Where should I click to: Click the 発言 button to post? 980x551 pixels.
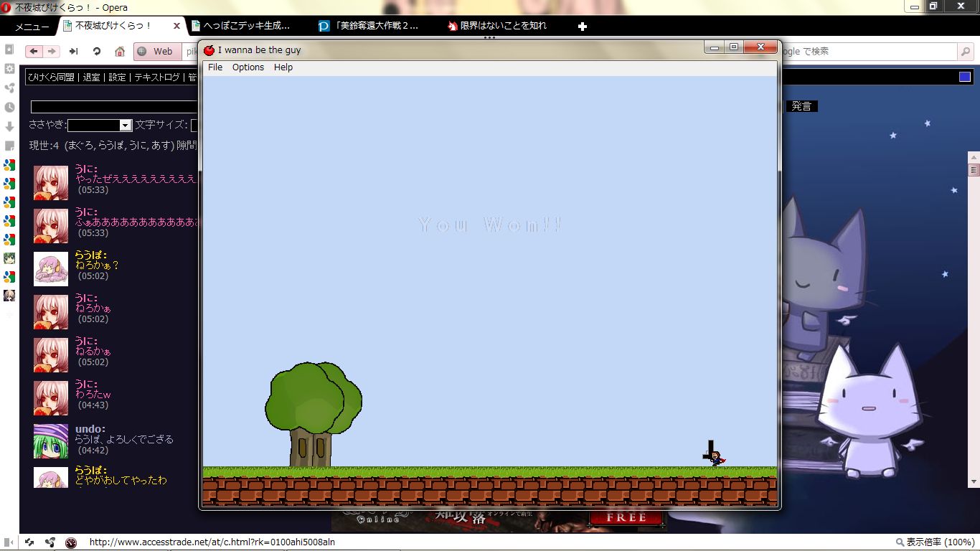[x=801, y=106]
